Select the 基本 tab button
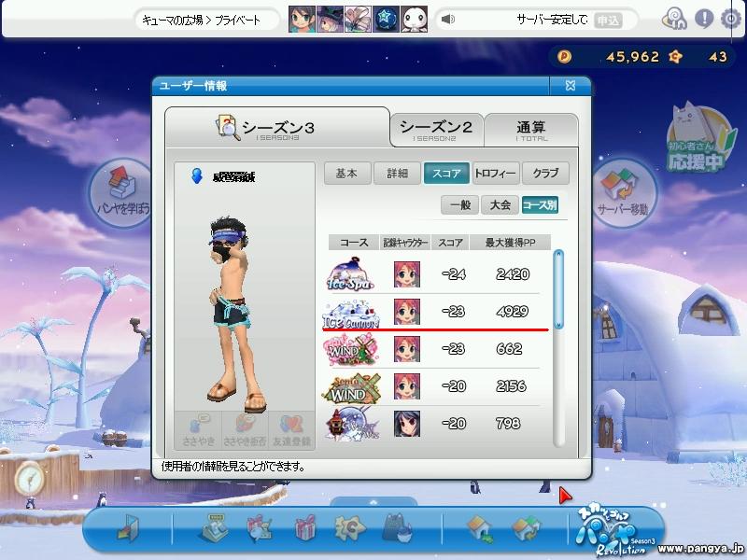The width and height of the screenshot is (747, 560). 347,174
